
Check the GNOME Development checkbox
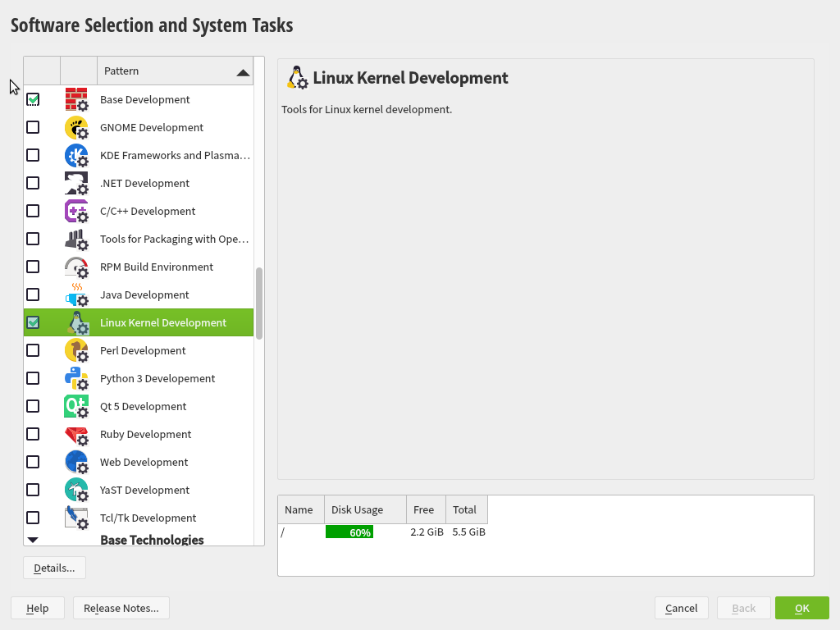(33, 127)
